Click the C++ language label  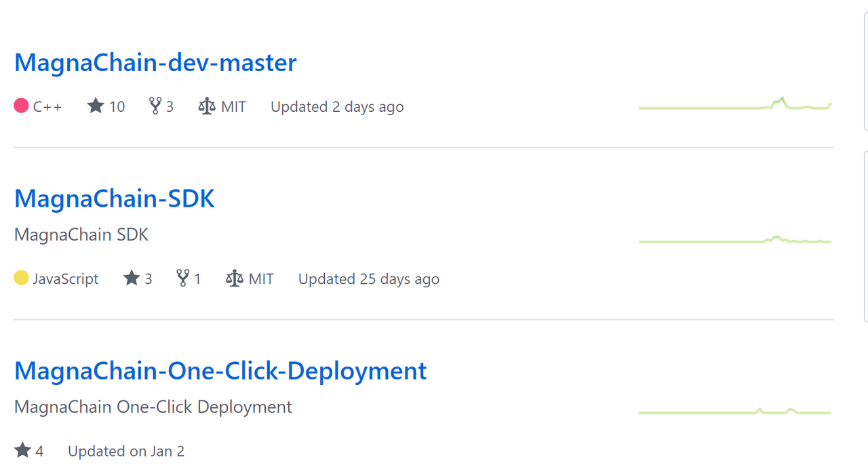coord(47,106)
